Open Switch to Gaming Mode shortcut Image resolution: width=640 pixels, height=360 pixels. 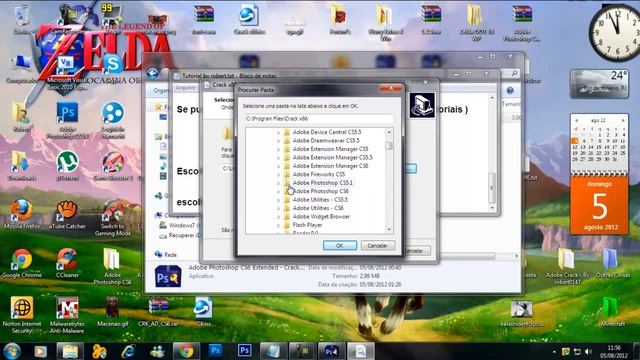click(x=113, y=218)
